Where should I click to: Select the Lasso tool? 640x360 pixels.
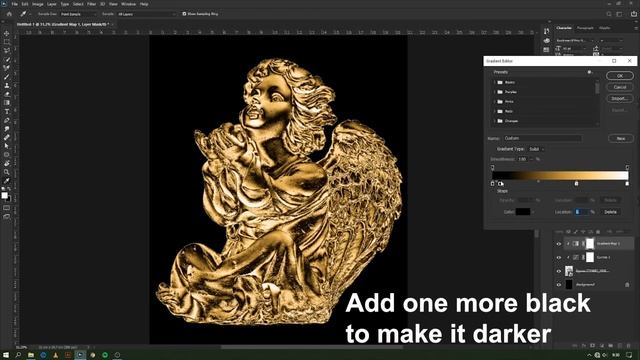click(7, 51)
